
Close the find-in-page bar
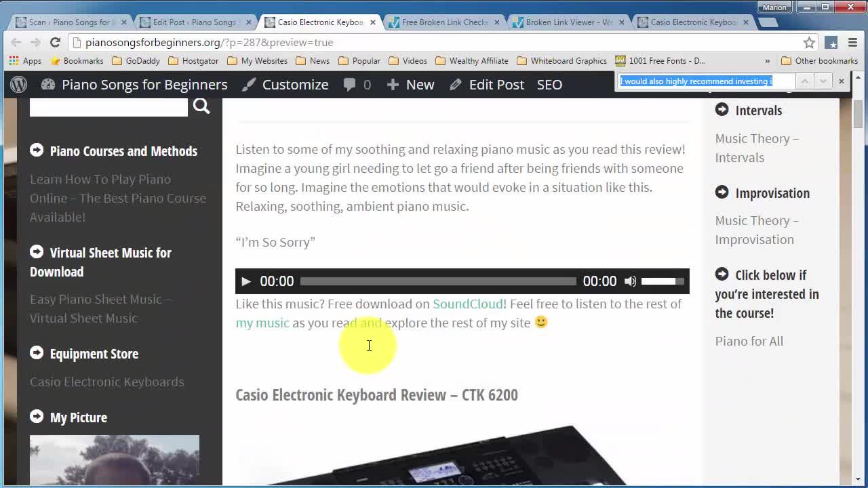842,81
